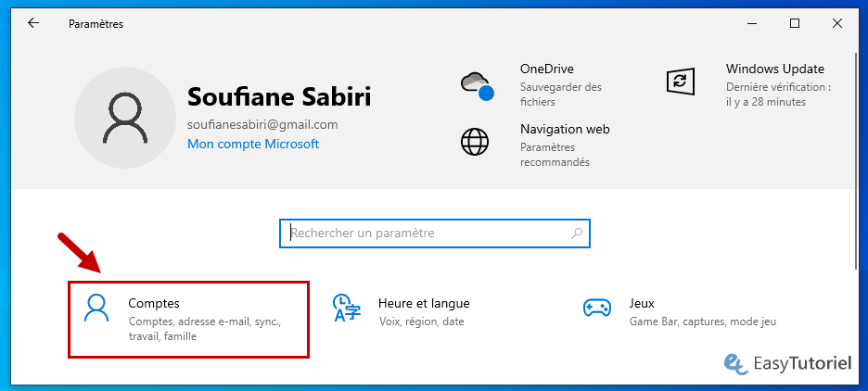Click the Windows Update title text

click(x=774, y=69)
